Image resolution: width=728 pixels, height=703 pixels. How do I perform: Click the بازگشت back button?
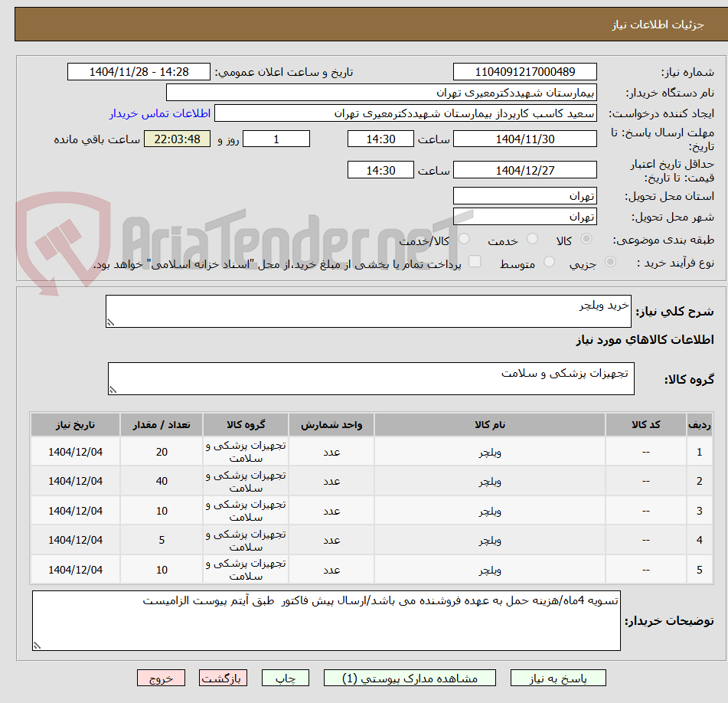[x=223, y=678]
